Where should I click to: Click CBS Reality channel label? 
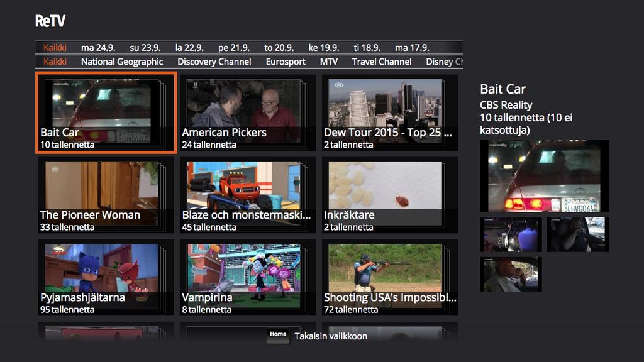point(506,105)
